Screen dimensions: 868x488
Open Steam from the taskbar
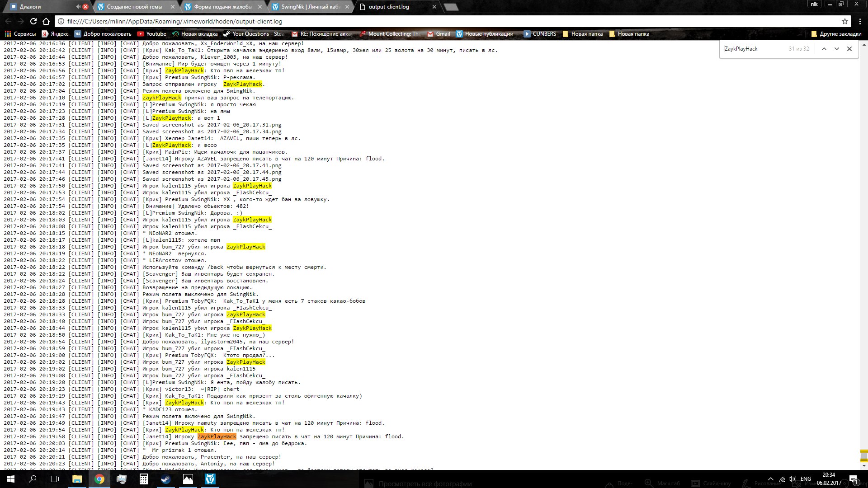(166, 479)
